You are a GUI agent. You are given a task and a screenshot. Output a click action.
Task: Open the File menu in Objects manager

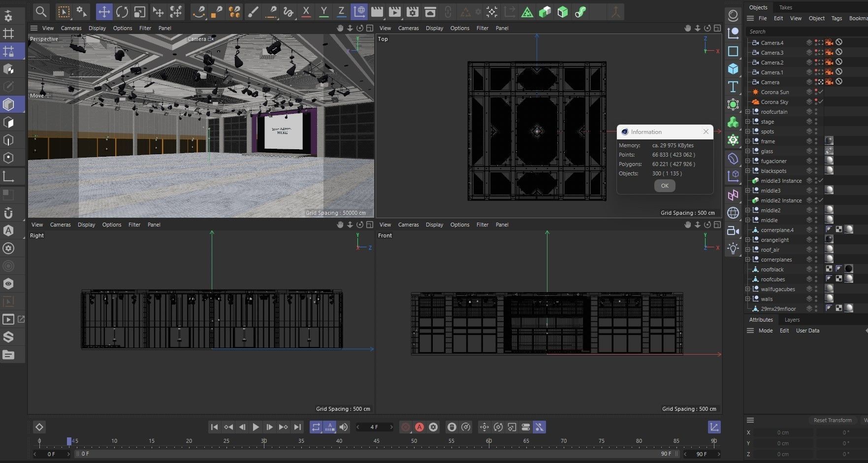(763, 18)
